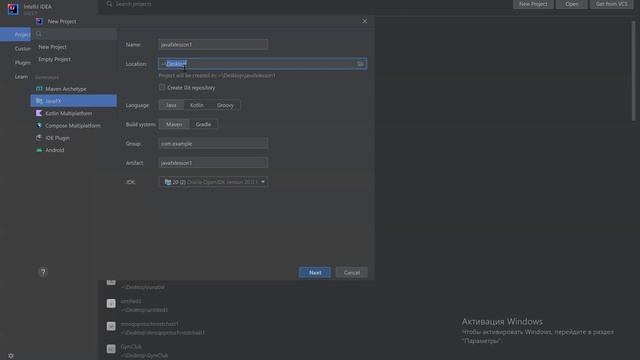The image size is (640, 360).
Task: Select Kotlin Multiplatform generator
Action: click(x=73, y=113)
